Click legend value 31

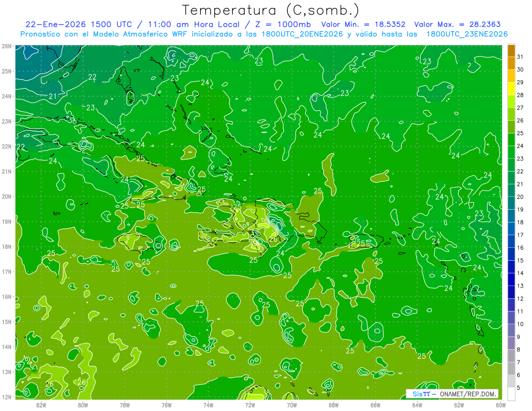click(x=520, y=57)
